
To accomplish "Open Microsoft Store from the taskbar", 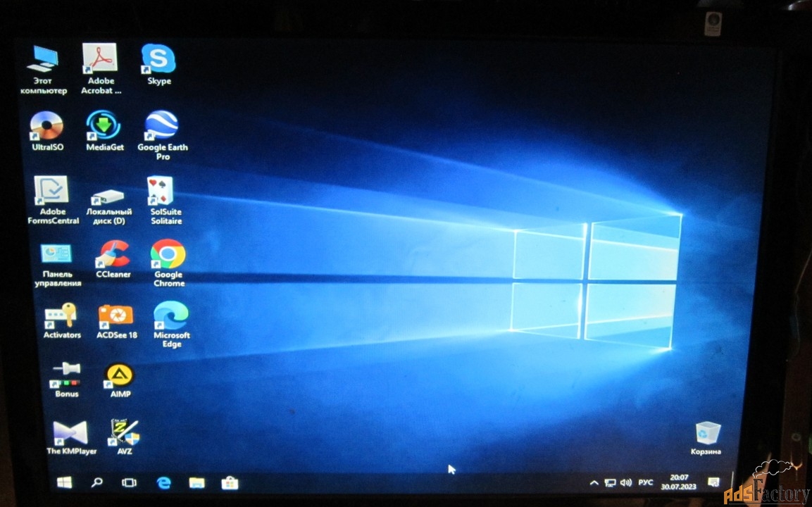I will (230, 483).
